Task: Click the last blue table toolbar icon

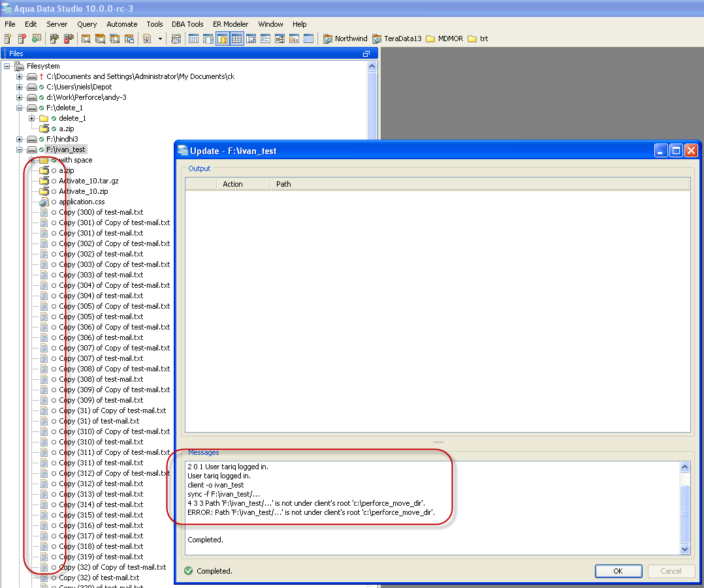Action: [308, 39]
